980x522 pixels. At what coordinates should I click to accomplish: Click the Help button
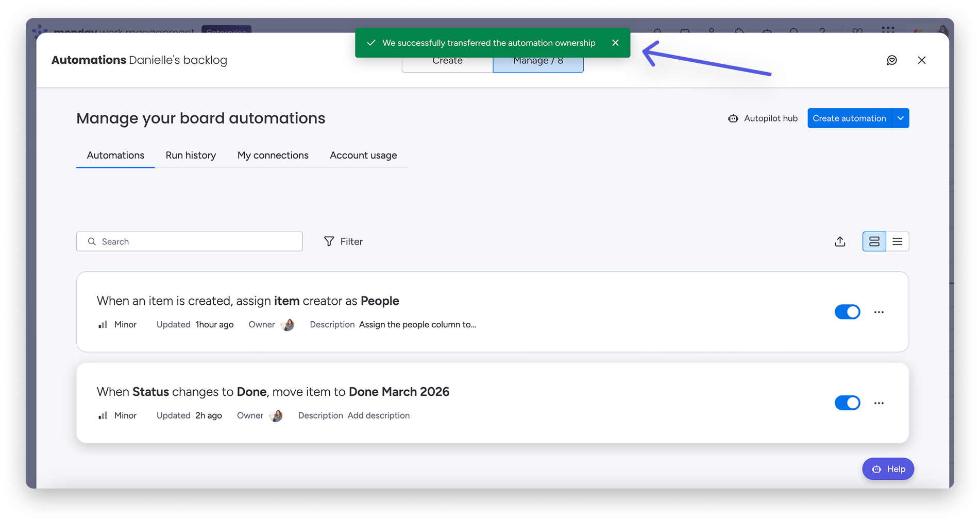888,469
